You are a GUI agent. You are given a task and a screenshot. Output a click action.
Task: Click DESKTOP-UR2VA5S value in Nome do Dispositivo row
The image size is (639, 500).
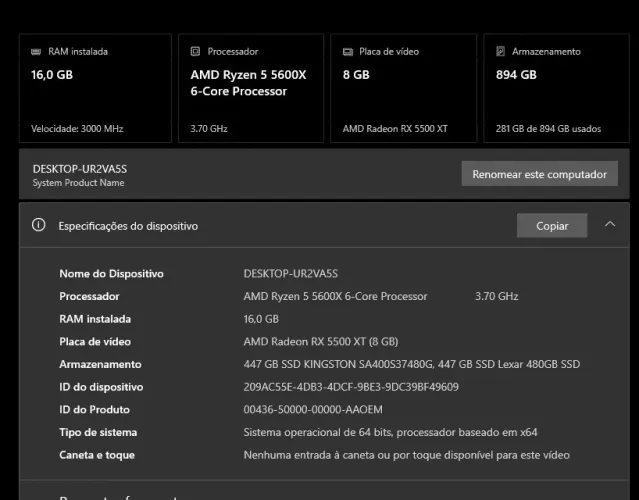tap(291, 273)
